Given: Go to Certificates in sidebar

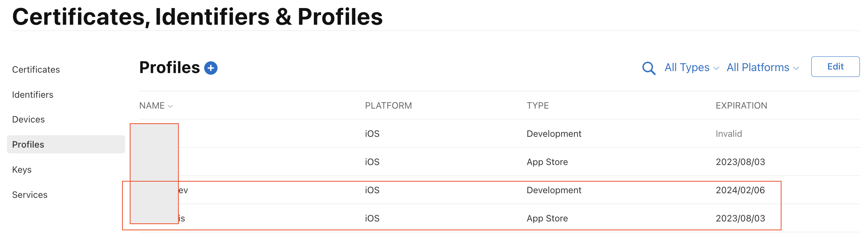Looking at the screenshot, I should click(36, 70).
